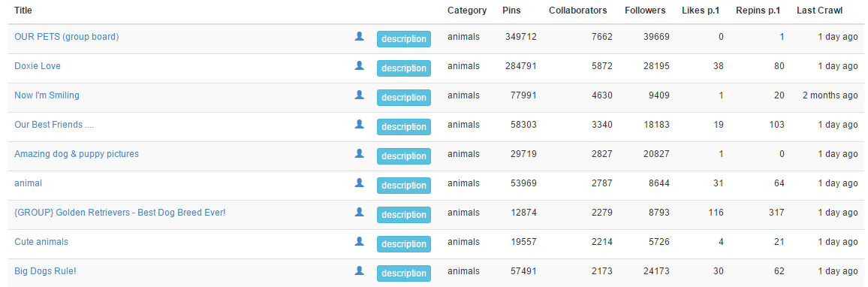This screenshot has width=868, height=287.
Task: Sort table by Pins column header
Action: [511, 10]
